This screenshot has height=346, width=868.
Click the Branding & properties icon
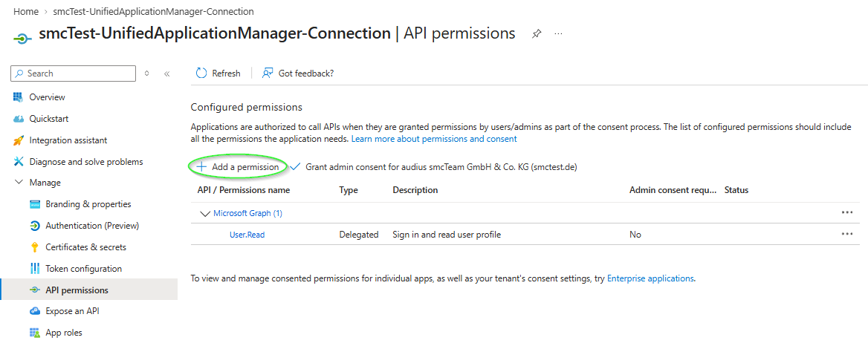35,204
